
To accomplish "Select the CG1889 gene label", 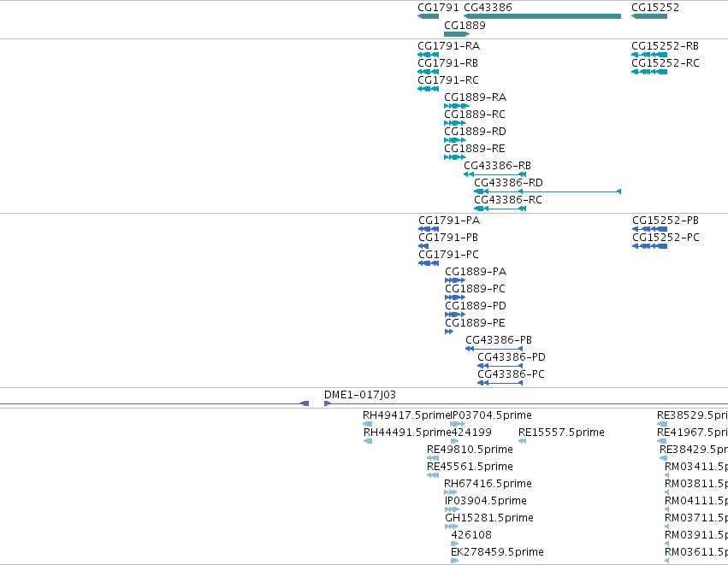I will coord(465,26).
